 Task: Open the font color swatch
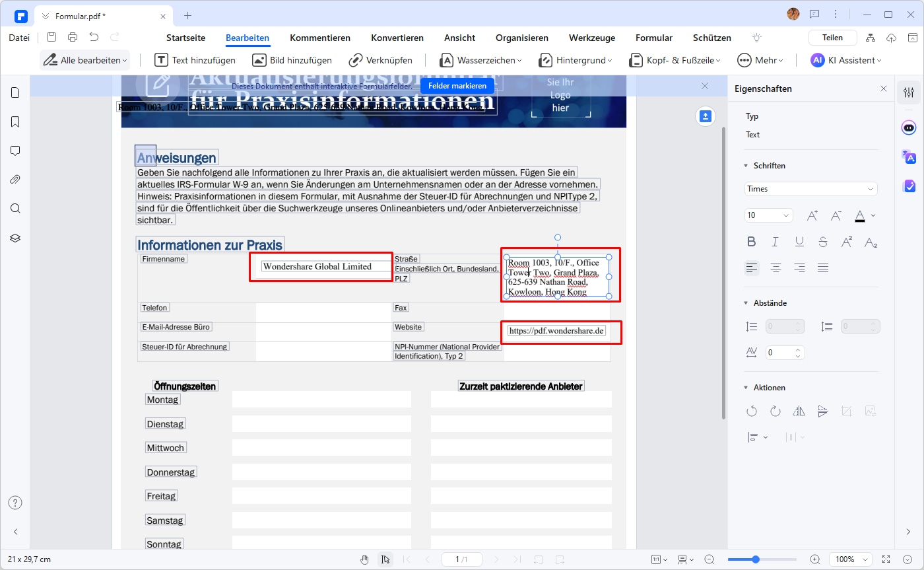click(x=859, y=215)
